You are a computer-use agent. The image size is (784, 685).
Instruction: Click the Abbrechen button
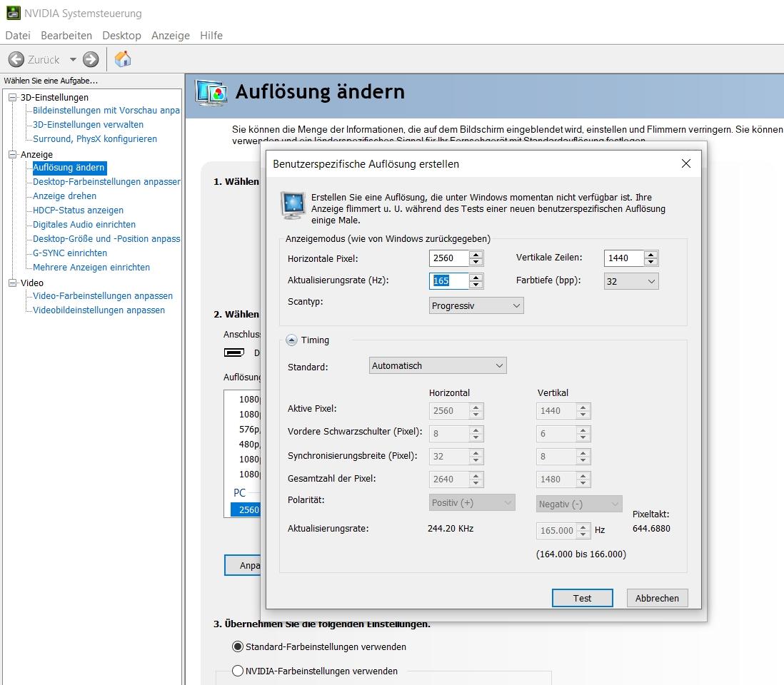pos(657,598)
